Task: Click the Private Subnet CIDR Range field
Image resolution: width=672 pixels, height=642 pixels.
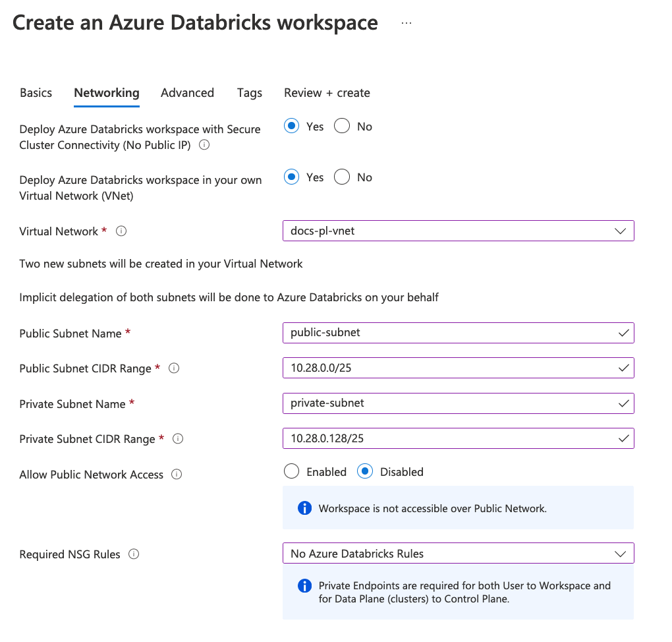Action: tap(458, 438)
